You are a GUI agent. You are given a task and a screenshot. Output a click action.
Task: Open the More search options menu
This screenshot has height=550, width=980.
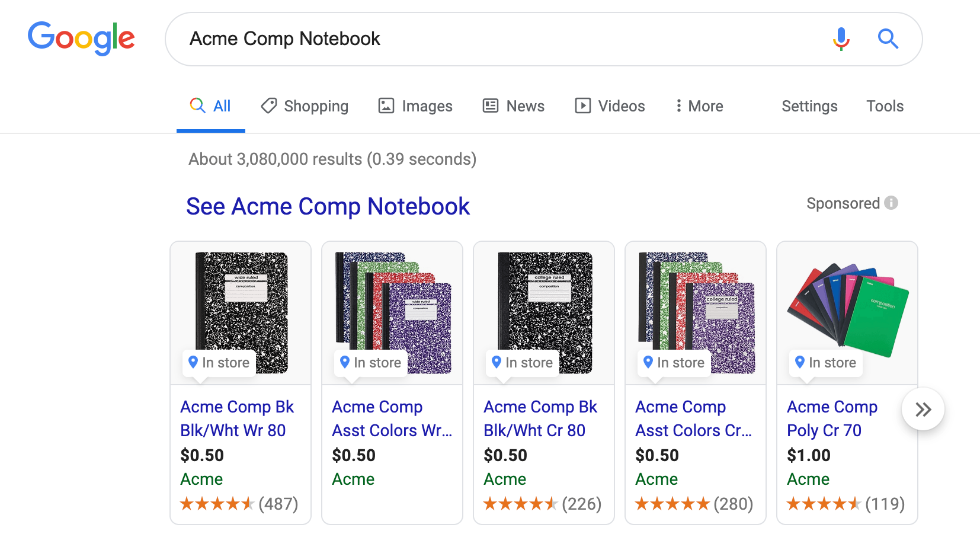[699, 106]
